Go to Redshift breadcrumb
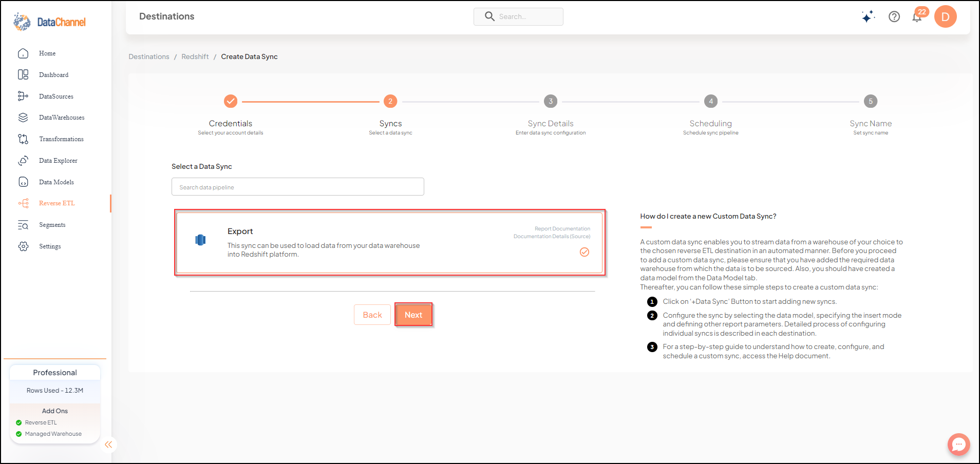980x464 pixels. 195,56
